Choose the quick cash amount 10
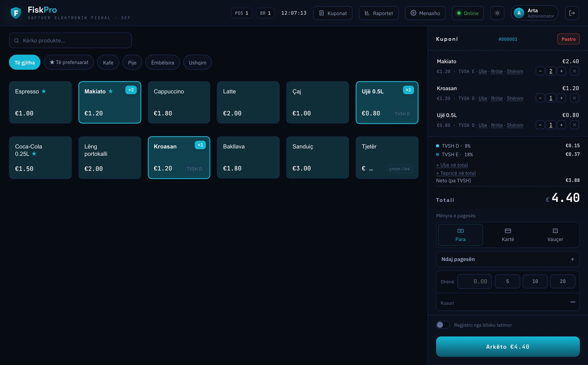 535,282
